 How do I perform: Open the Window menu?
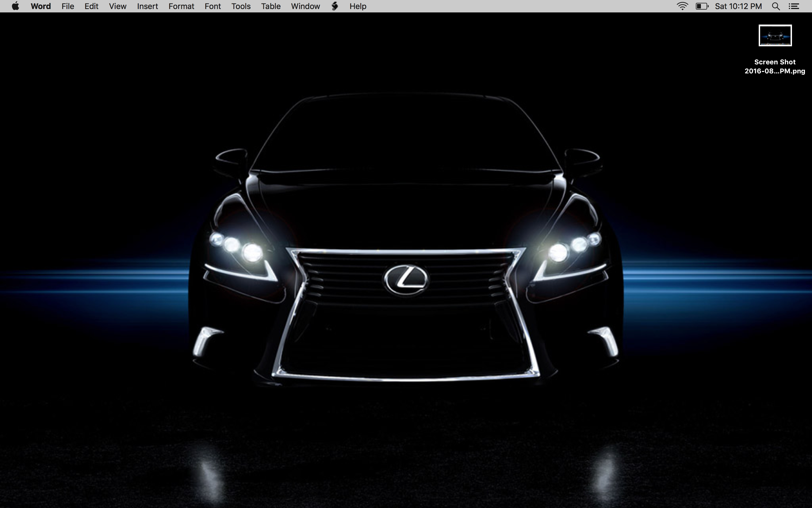pyautogui.click(x=305, y=6)
